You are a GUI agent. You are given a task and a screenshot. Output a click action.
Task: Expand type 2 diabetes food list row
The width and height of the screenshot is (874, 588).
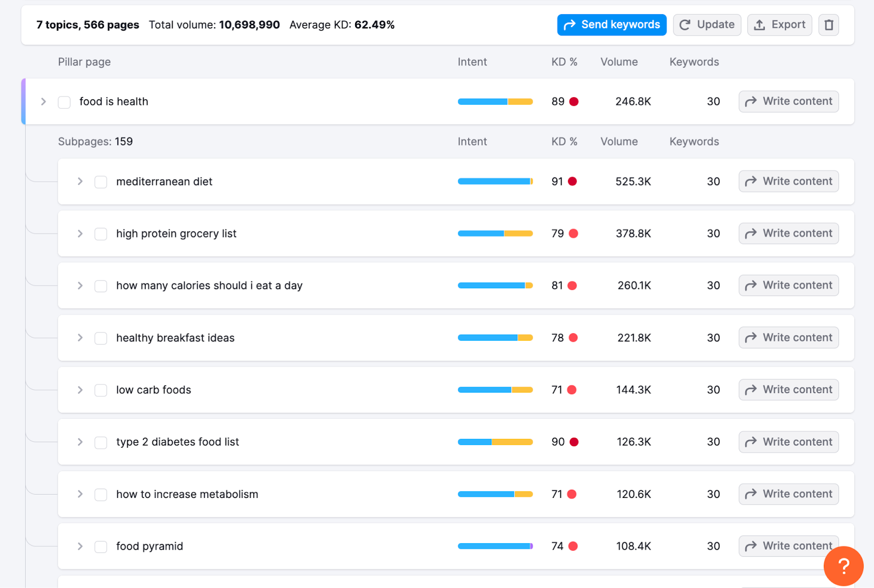80,442
